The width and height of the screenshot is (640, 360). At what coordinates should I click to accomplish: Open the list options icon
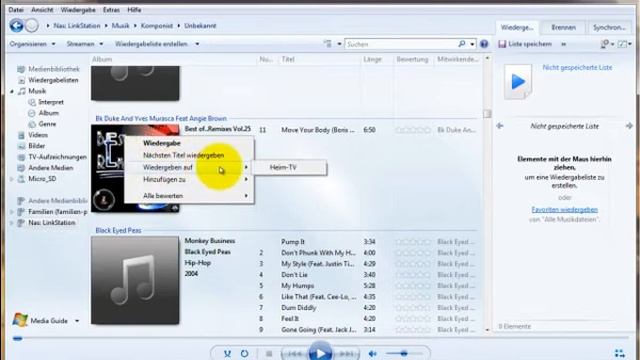coord(605,44)
